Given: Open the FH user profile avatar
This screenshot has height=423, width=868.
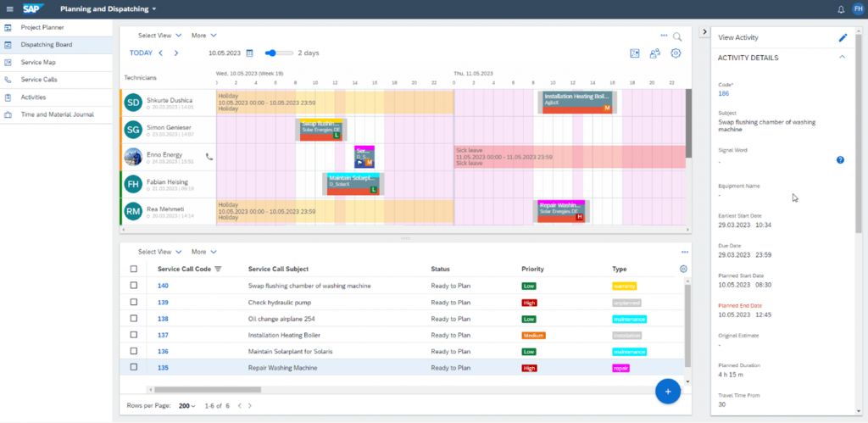Looking at the screenshot, I should [x=858, y=8].
